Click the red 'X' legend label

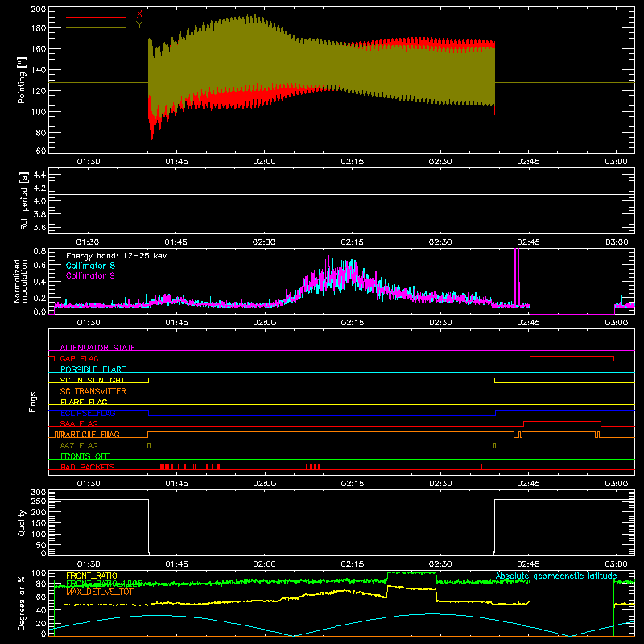(139, 14)
